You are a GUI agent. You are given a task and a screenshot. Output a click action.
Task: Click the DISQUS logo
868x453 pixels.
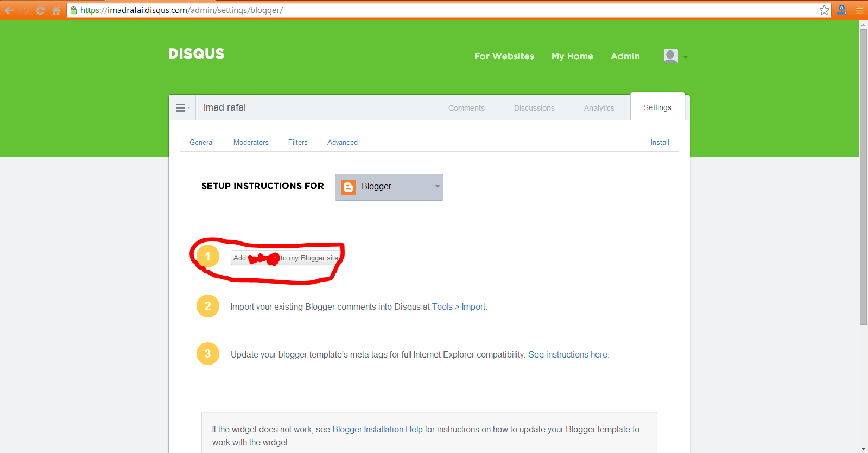point(196,54)
